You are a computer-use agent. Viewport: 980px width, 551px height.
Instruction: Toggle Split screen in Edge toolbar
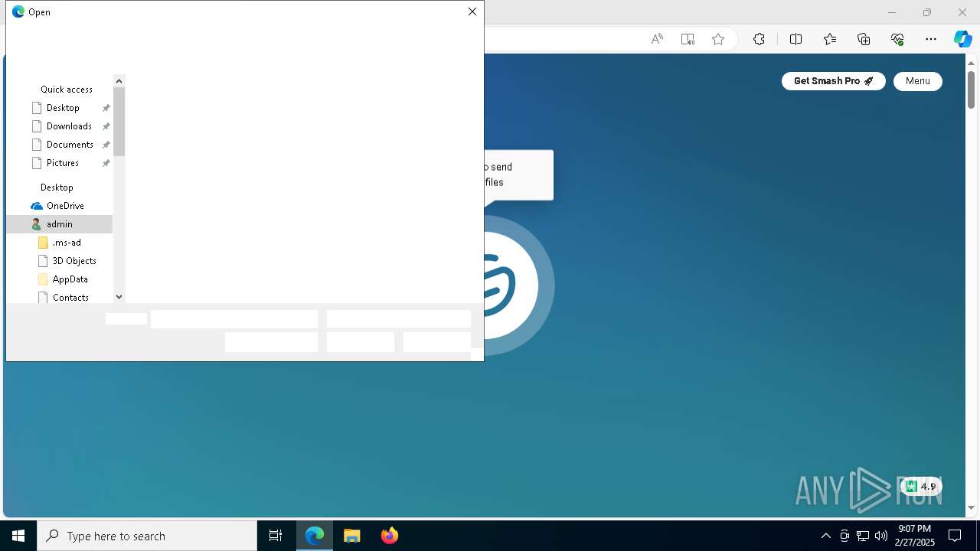795,39
